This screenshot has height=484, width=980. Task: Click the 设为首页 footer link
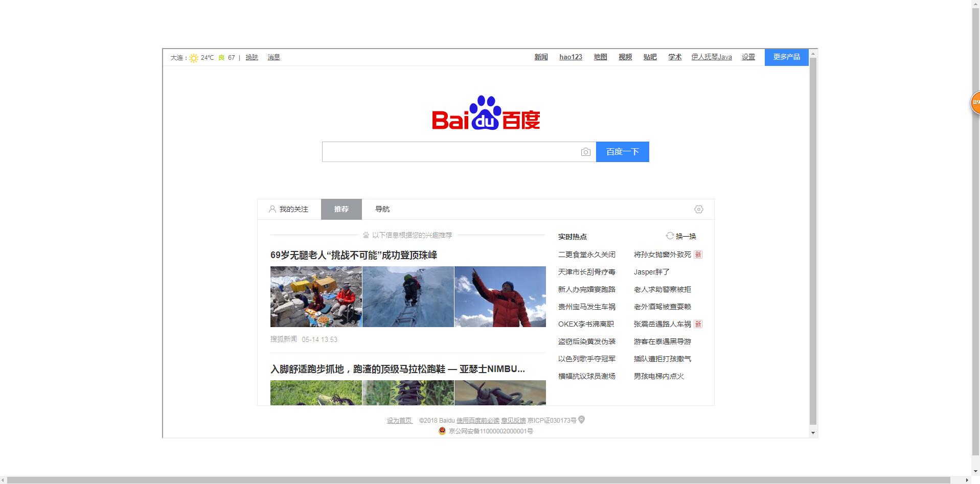tap(399, 420)
